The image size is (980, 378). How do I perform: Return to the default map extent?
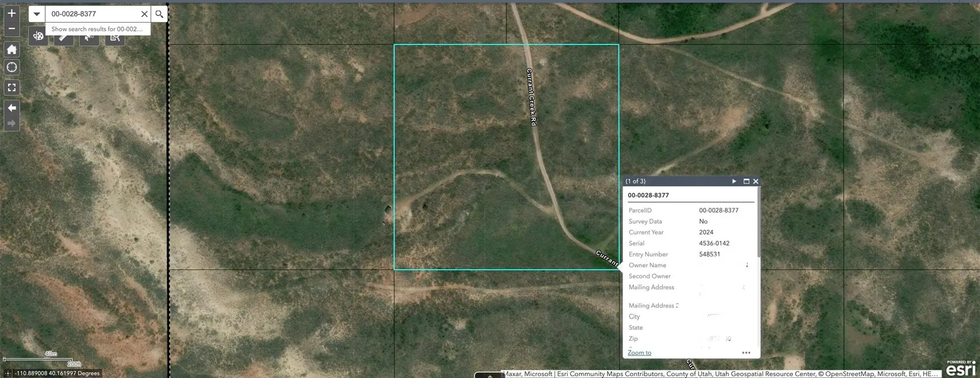pos(11,49)
